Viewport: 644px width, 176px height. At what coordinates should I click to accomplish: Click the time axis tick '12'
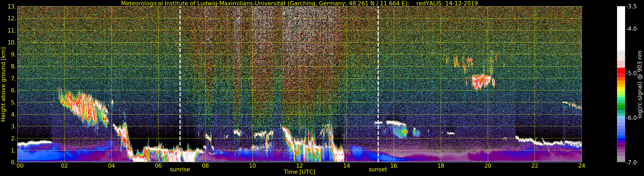tap(300, 166)
